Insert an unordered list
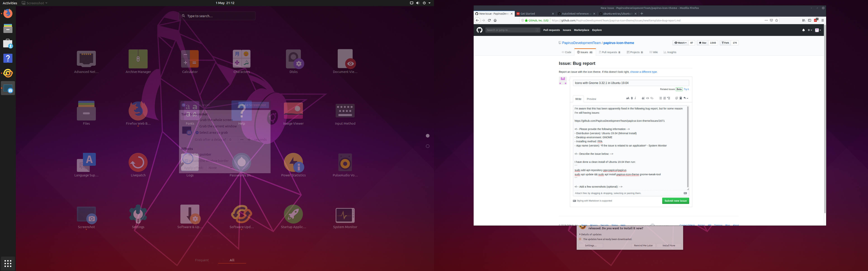 (661, 98)
